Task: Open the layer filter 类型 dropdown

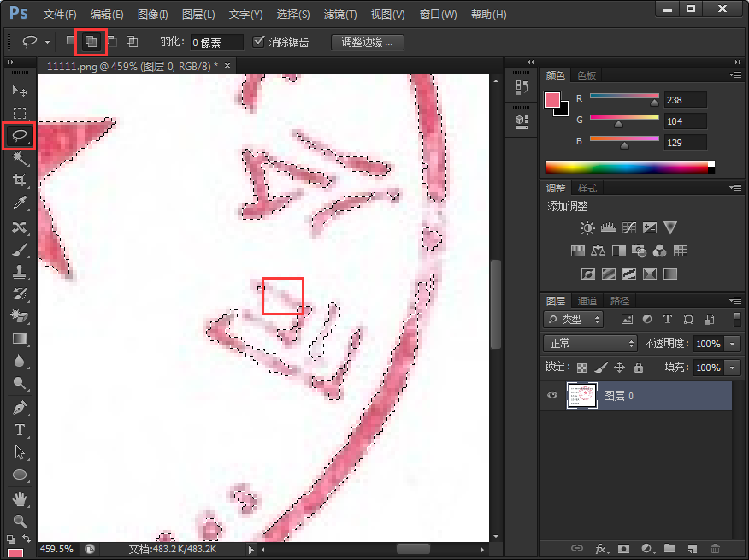Action: (x=573, y=319)
